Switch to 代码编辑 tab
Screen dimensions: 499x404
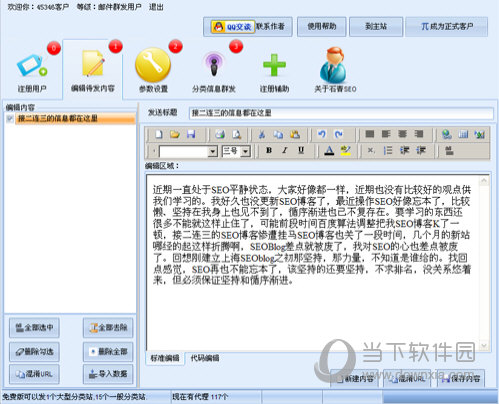205,358
